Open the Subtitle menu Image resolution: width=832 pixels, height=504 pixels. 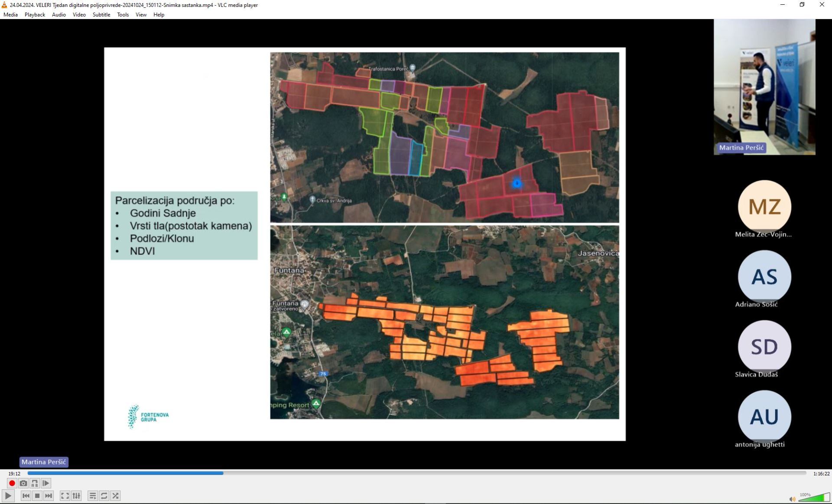(101, 15)
